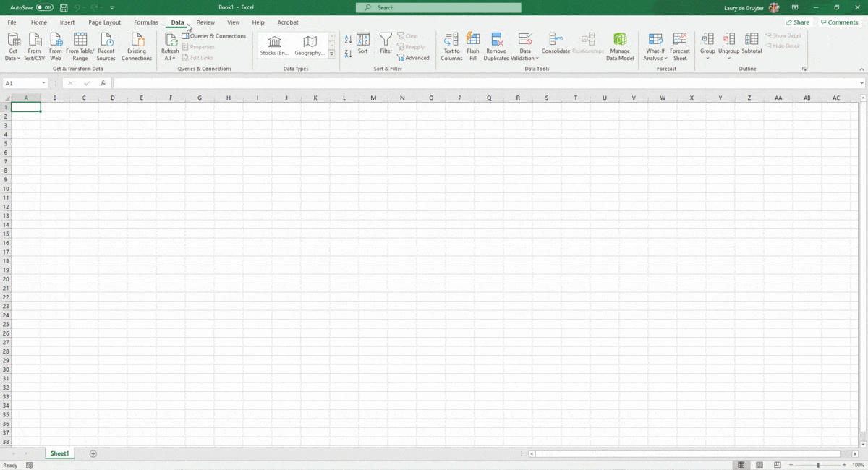Click the Select All corner
The image size is (868, 470).
click(x=6, y=98)
